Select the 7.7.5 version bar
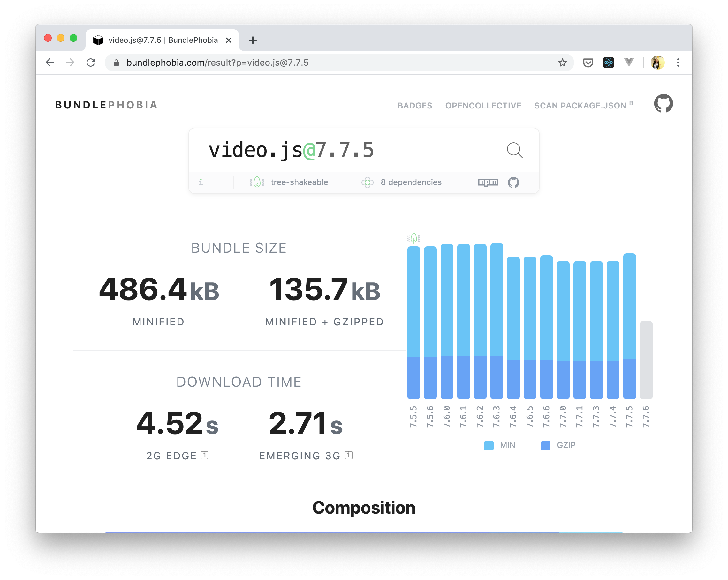This screenshot has height=580, width=728. click(629, 326)
